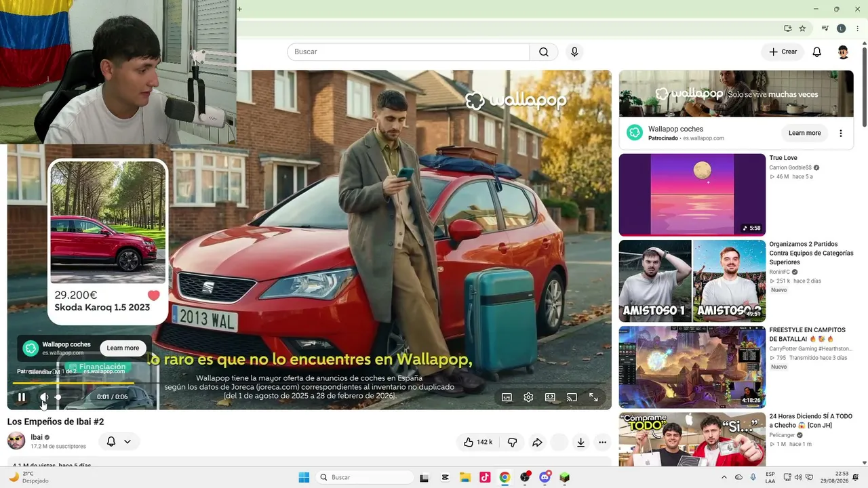This screenshot has width=868, height=488.
Task: Click Learn more in the sidebar Wallapop ad
Action: pyautogui.click(x=805, y=133)
